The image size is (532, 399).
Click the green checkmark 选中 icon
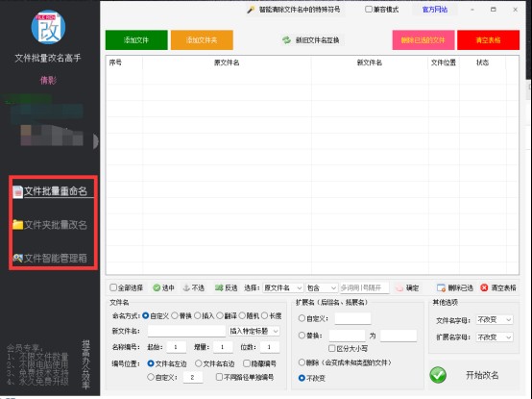click(157, 288)
